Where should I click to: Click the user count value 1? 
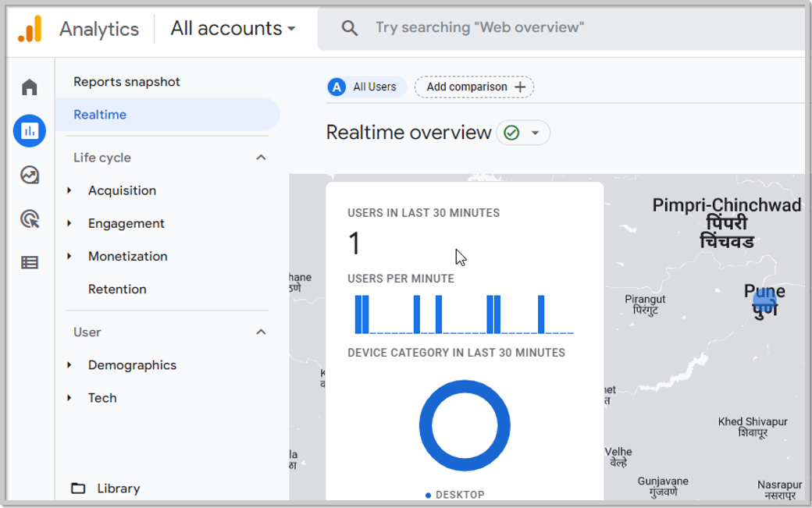click(x=354, y=243)
